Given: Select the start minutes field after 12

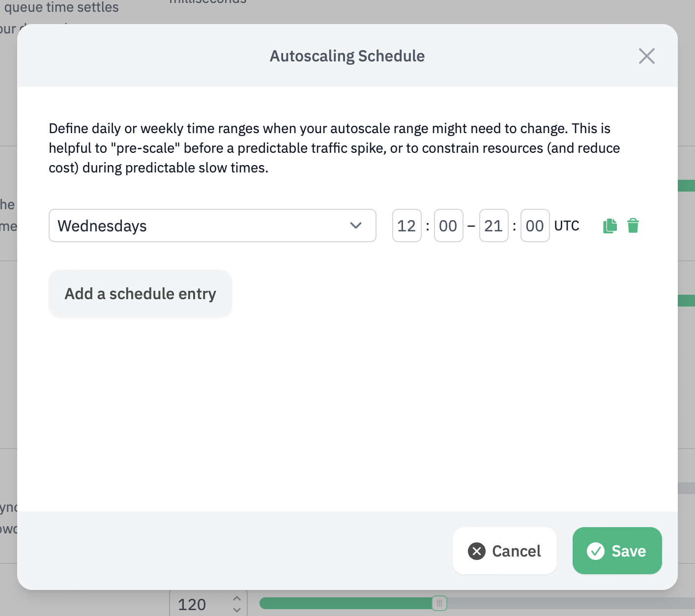Looking at the screenshot, I should (448, 226).
